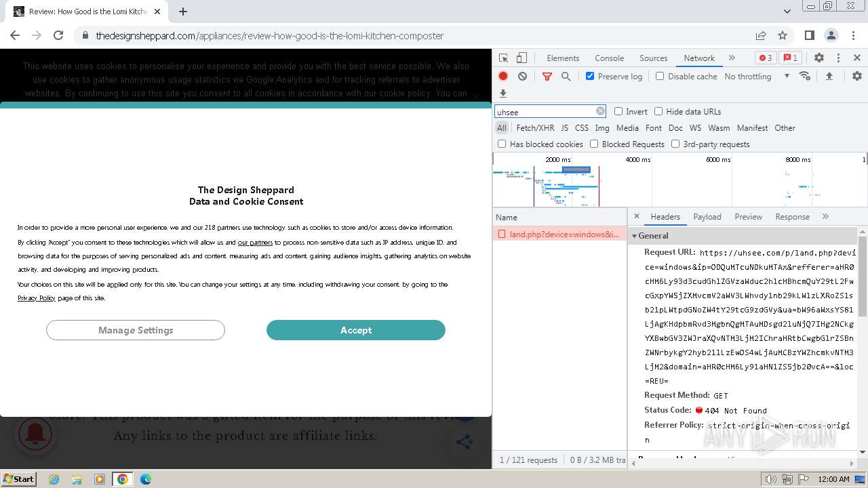Click the Windows Start button

(18, 479)
